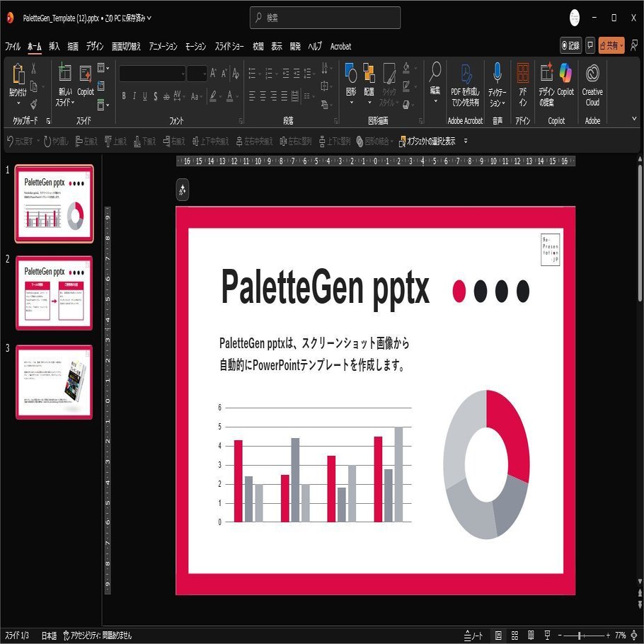
Task: Click the increase indent icon
Action: [x=297, y=74]
